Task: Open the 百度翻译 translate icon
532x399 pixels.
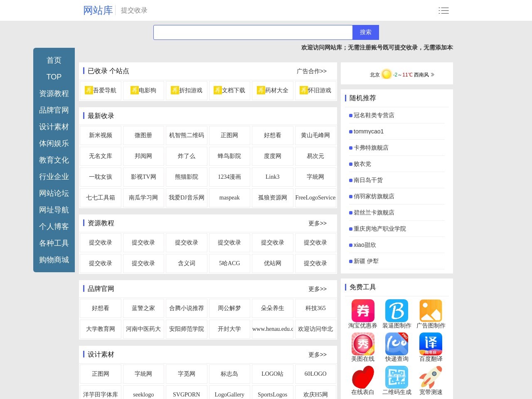Action: (x=431, y=344)
